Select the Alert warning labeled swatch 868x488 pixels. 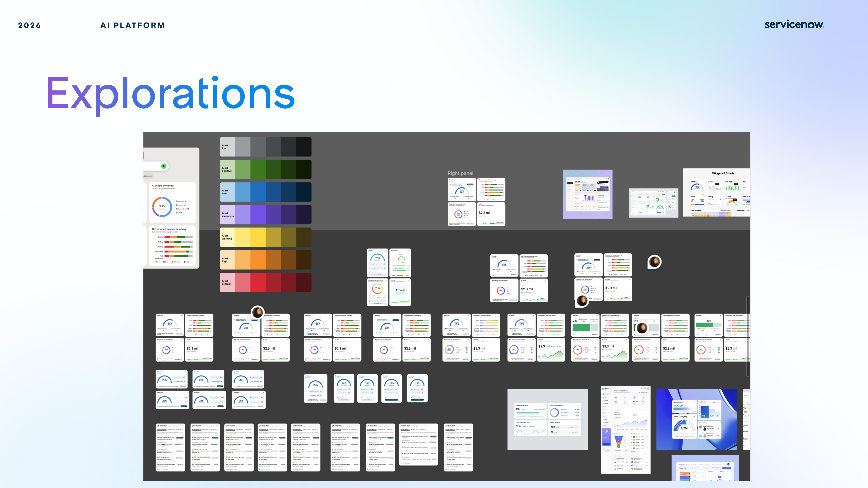(x=227, y=237)
